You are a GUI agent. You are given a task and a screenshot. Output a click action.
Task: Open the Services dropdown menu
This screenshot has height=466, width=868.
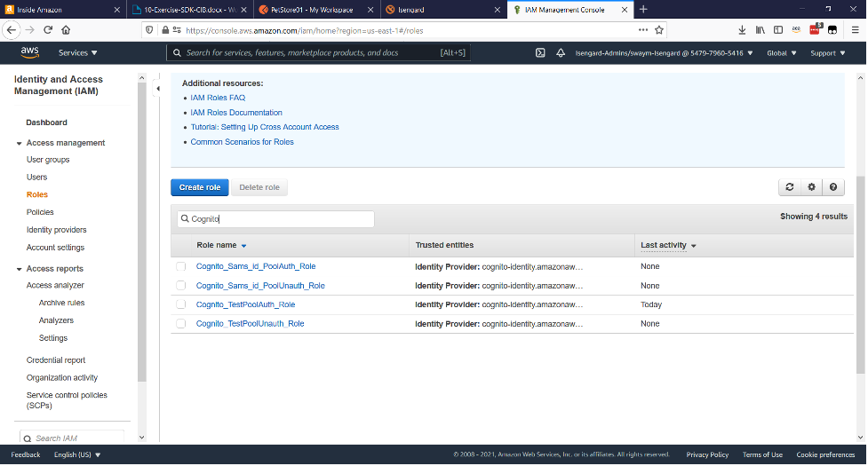click(77, 53)
